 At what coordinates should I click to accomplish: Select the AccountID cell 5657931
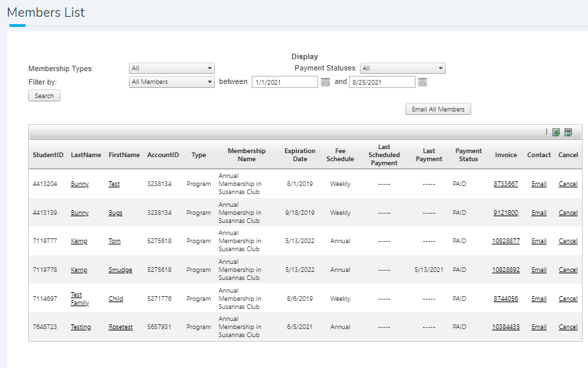click(x=159, y=327)
